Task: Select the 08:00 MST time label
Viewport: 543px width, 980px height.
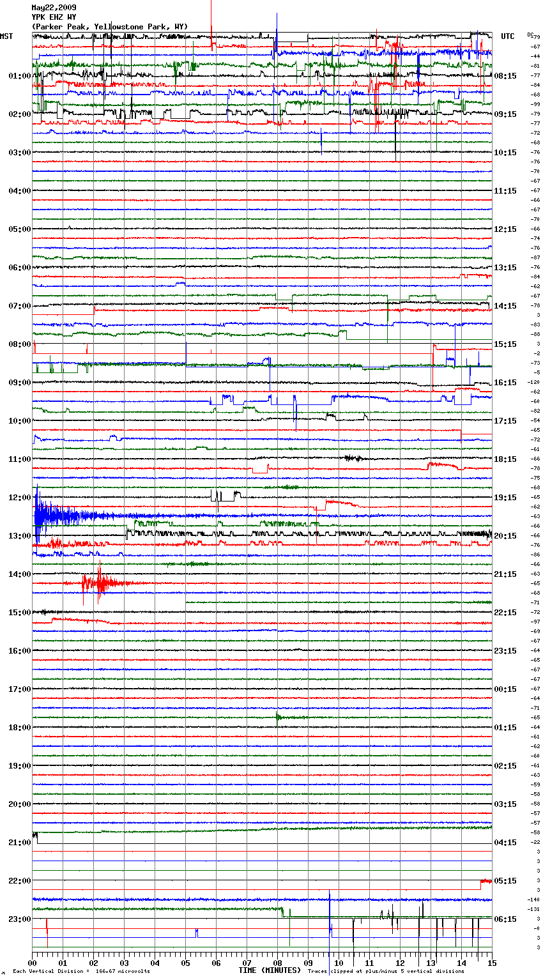Action: [20, 344]
